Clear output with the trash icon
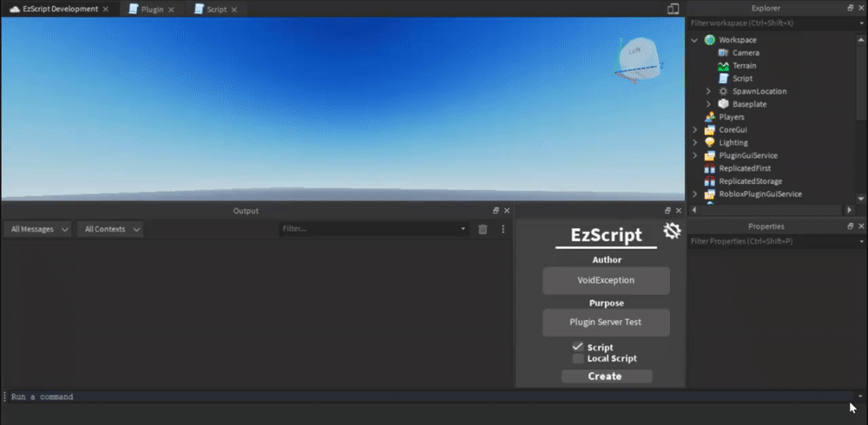 (x=483, y=229)
